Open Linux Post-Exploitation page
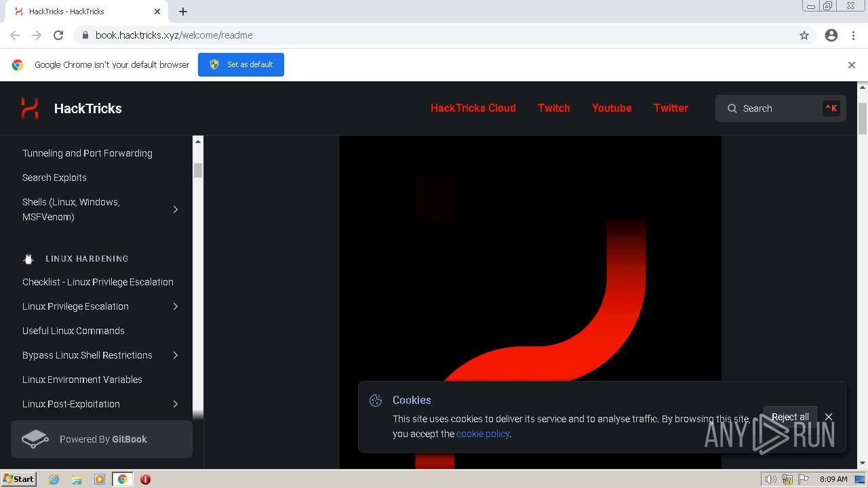Viewport: 868px width, 488px height. 71,404
